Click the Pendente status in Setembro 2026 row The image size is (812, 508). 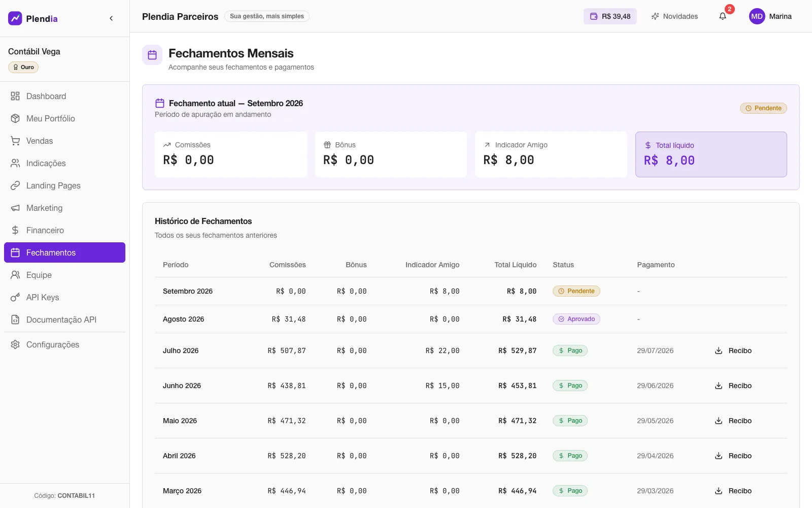577,291
